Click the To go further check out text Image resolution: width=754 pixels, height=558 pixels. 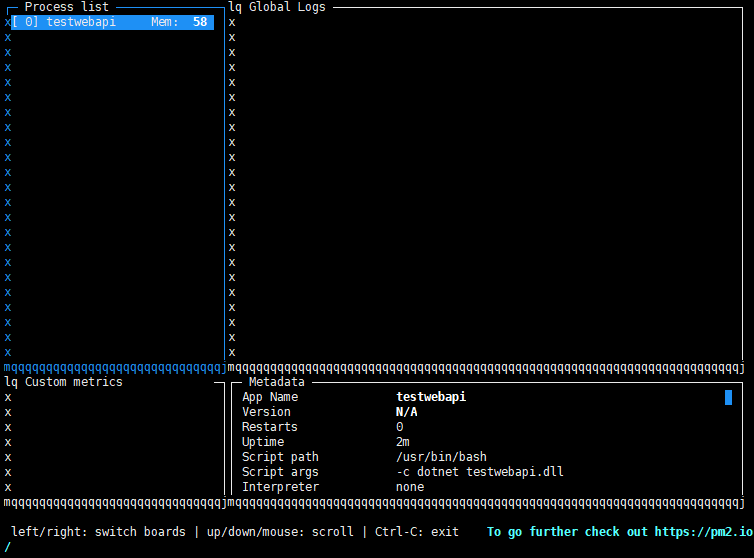[567, 532]
